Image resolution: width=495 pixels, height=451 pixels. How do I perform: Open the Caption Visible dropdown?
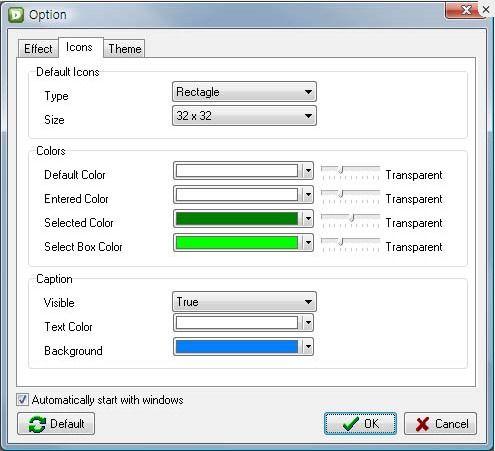pyautogui.click(x=244, y=302)
